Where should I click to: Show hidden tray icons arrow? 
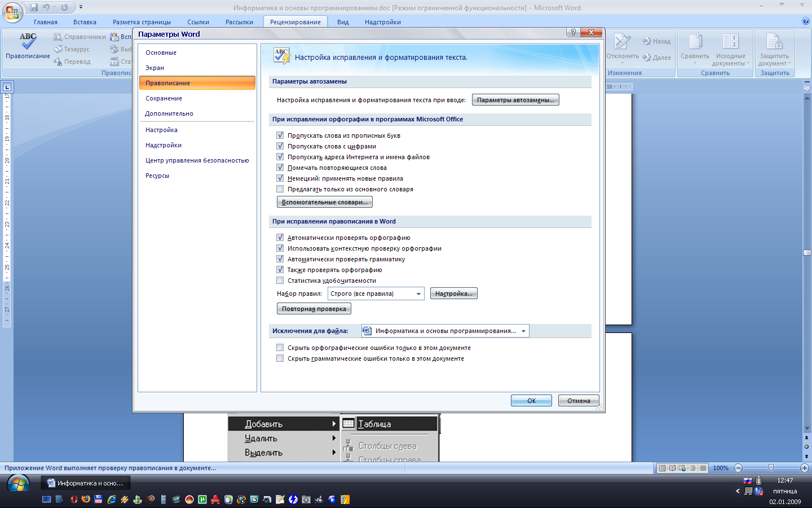(x=738, y=491)
